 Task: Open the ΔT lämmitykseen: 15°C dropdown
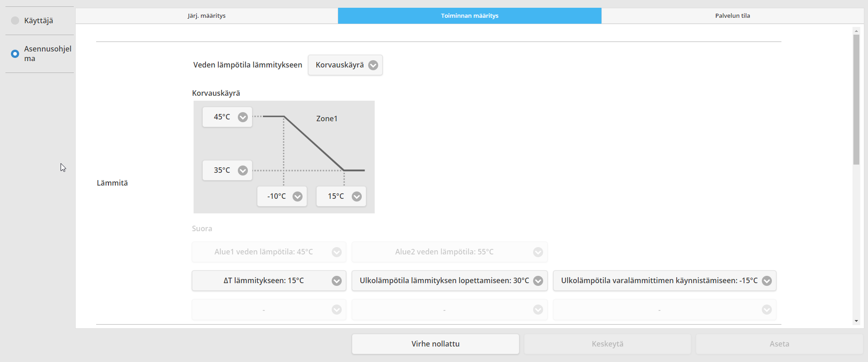[269, 280]
